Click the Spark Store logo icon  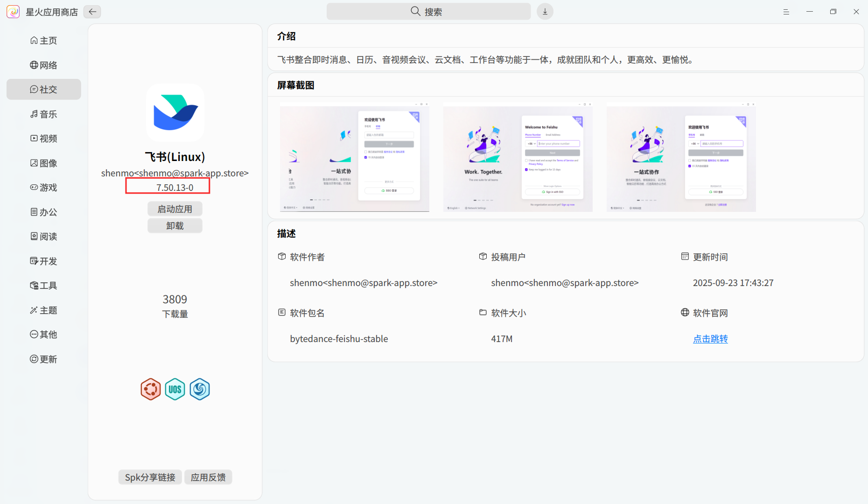[13, 12]
